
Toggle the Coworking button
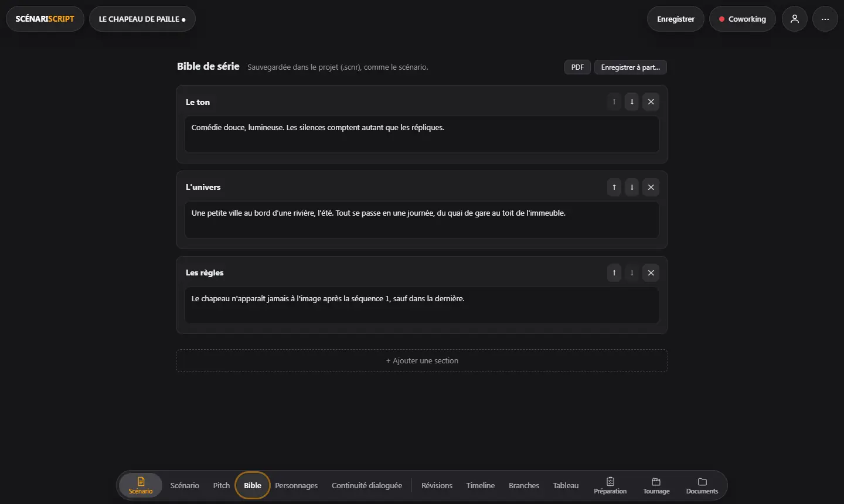point(743,19)
